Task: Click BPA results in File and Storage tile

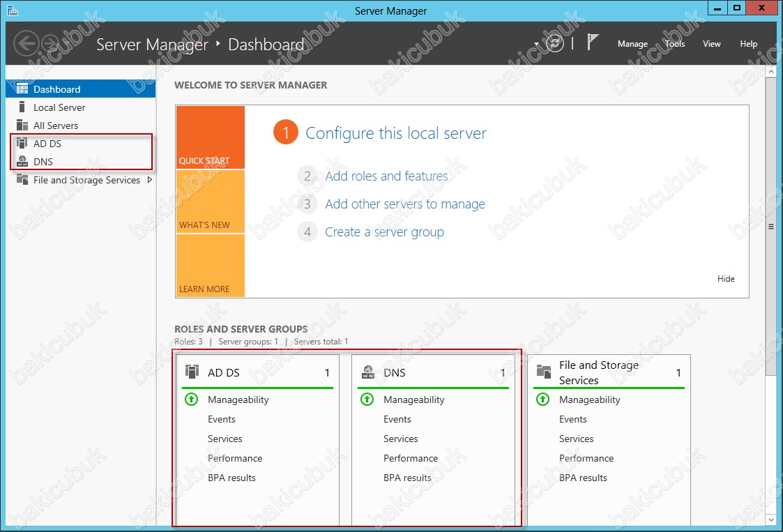Action: (x=584, y=478)
